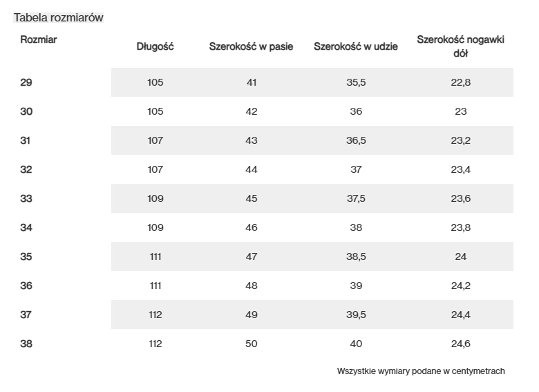Click the waist value 50 for size 38
Screen dimensions: 539x392
tap(252, 344)
